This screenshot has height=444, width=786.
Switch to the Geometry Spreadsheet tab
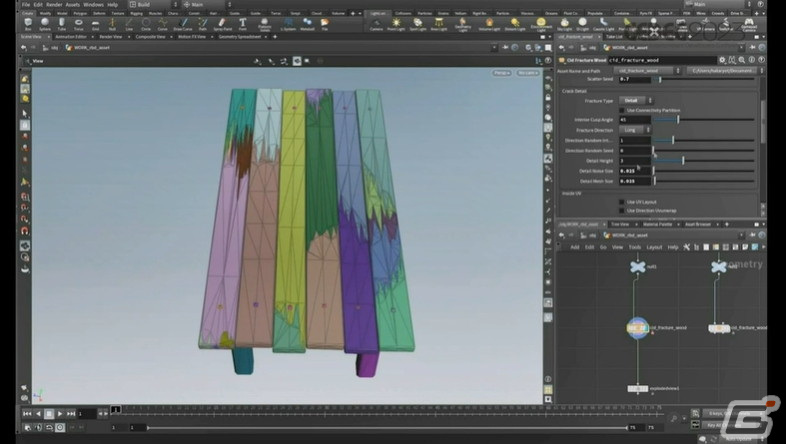[x=240, y=37]
